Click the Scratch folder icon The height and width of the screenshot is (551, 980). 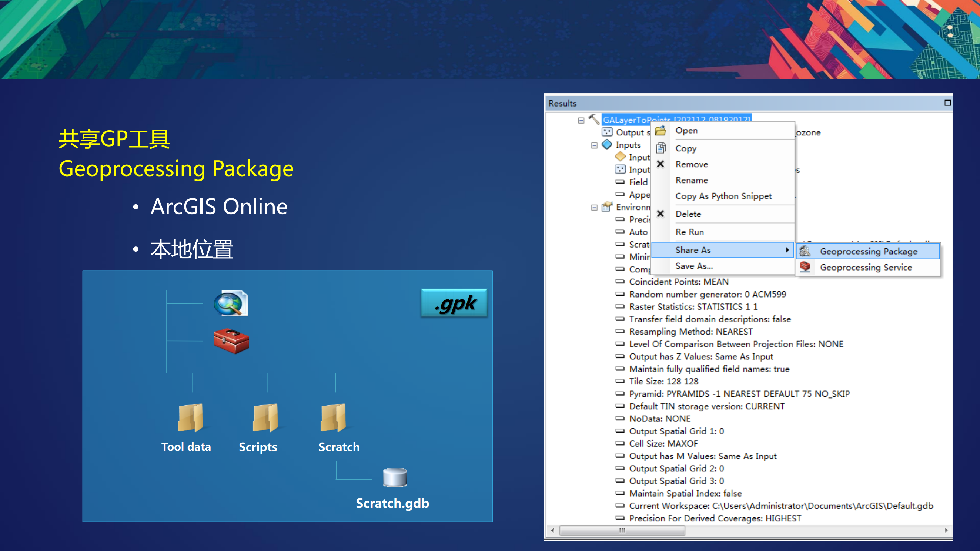pos(333,417)
